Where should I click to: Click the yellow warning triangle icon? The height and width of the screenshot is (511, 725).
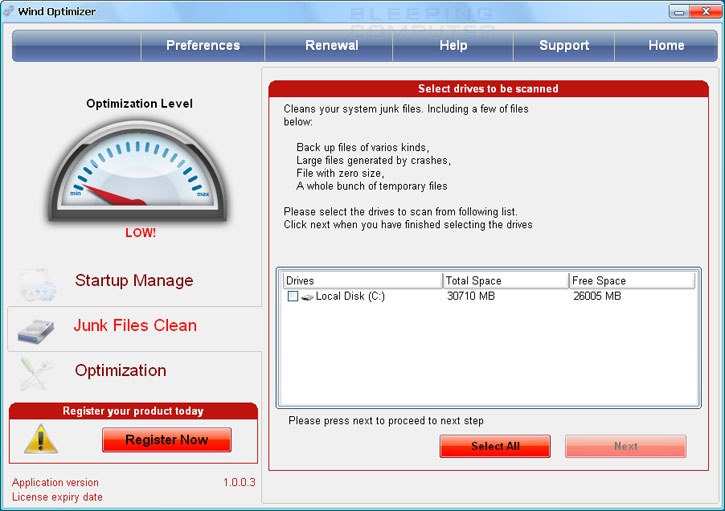click(x=41, y=438)
